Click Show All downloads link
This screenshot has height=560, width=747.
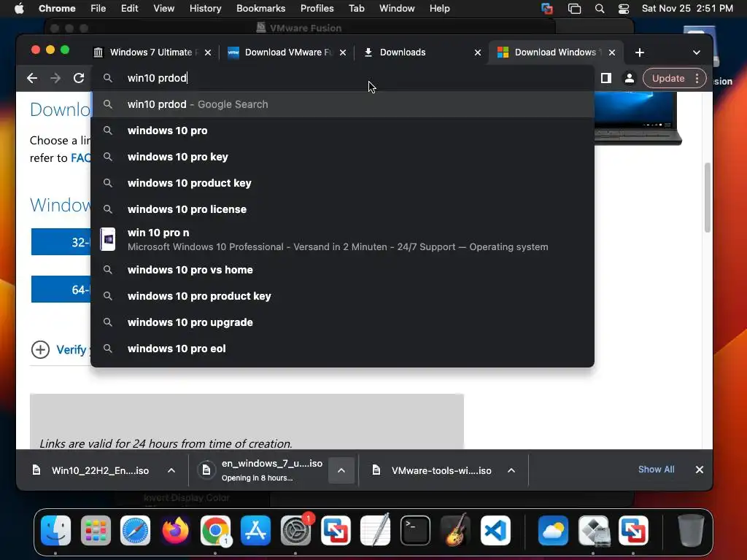[656, 470]
